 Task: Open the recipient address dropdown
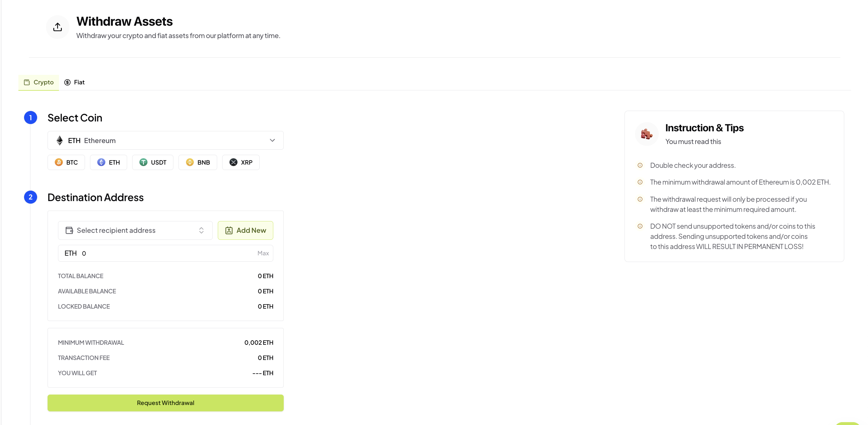(135, 230)
